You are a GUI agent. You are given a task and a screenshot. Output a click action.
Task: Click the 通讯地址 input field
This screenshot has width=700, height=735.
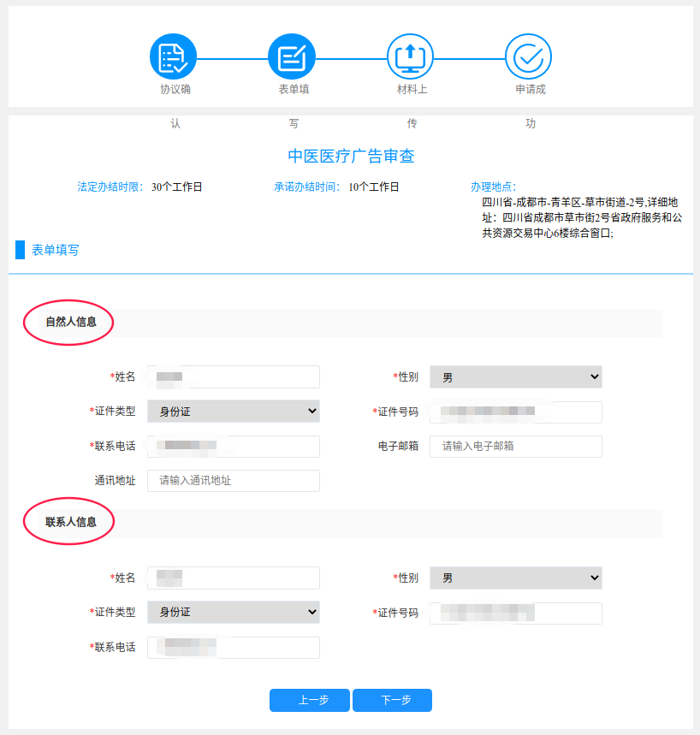pyautogui.click(x=233, y=481)
